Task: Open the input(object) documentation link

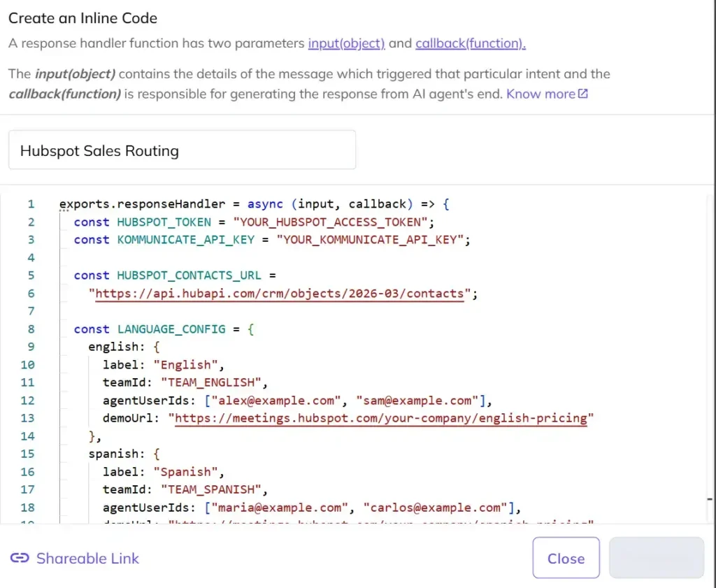Action: [x=346, y=43]
